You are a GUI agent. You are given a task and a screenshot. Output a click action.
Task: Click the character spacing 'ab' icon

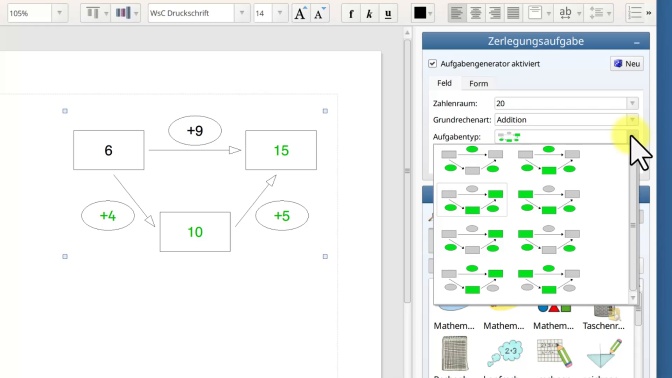[x=565, y=13]
